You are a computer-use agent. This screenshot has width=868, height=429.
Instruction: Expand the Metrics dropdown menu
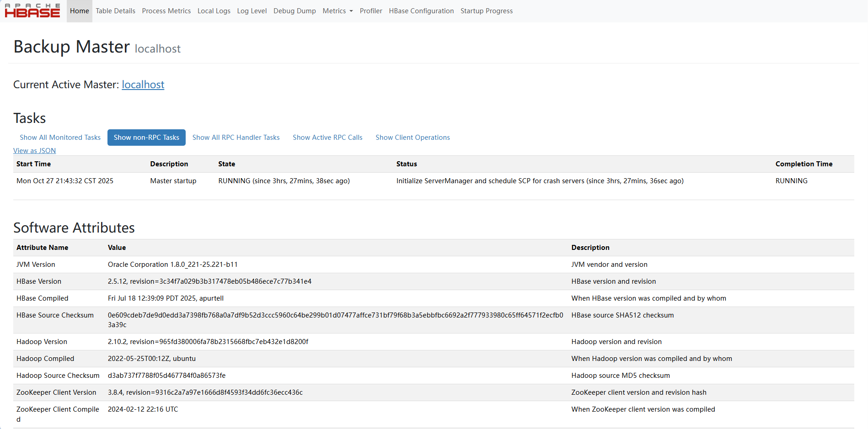tap(337, 11)
